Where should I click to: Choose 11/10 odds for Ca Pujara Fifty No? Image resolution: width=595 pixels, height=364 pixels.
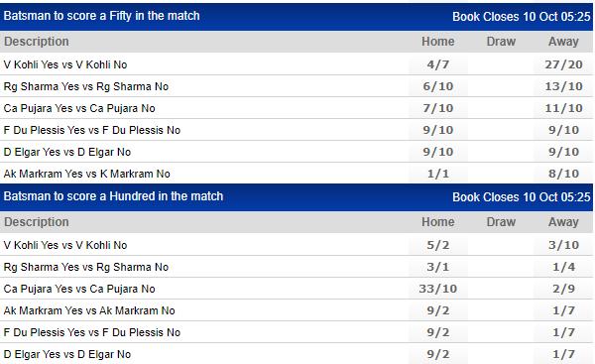tap(563, 108)
